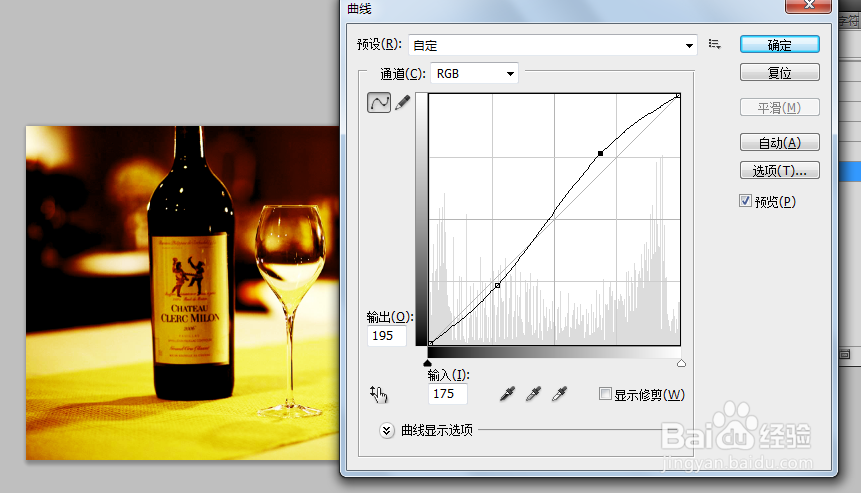Click the 复位 reset button

click(780, 72)
